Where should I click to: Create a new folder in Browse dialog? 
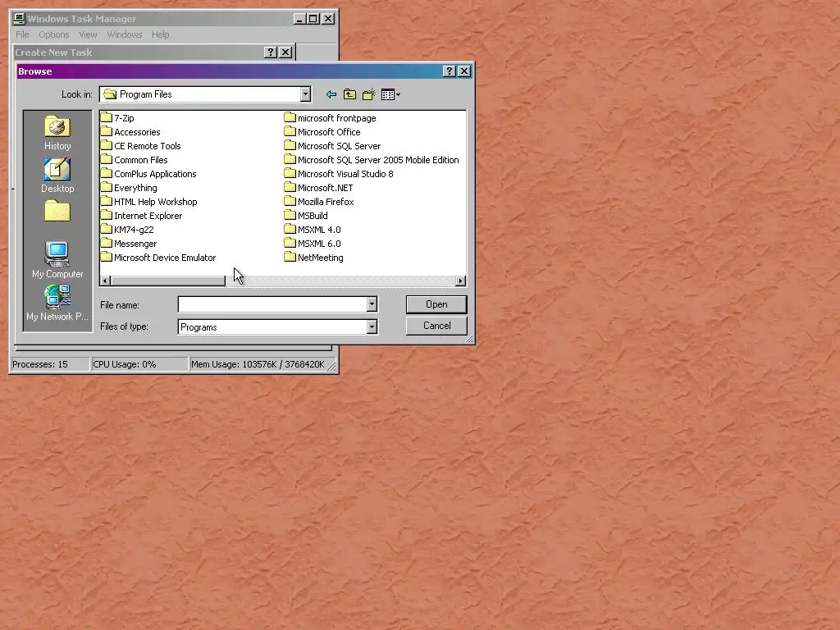pyautogui.click(x=368, y=94)
